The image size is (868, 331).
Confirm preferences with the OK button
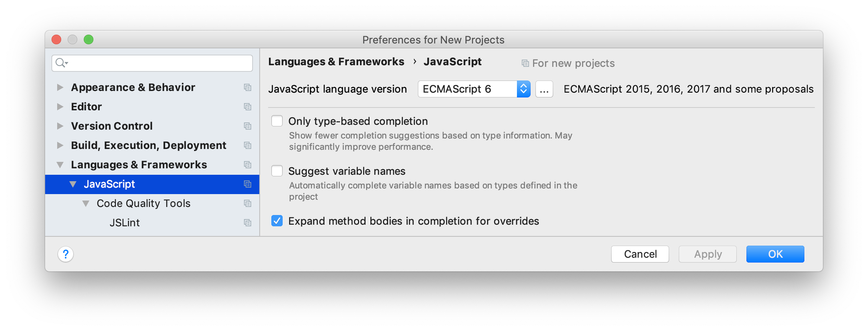(775, 254)
